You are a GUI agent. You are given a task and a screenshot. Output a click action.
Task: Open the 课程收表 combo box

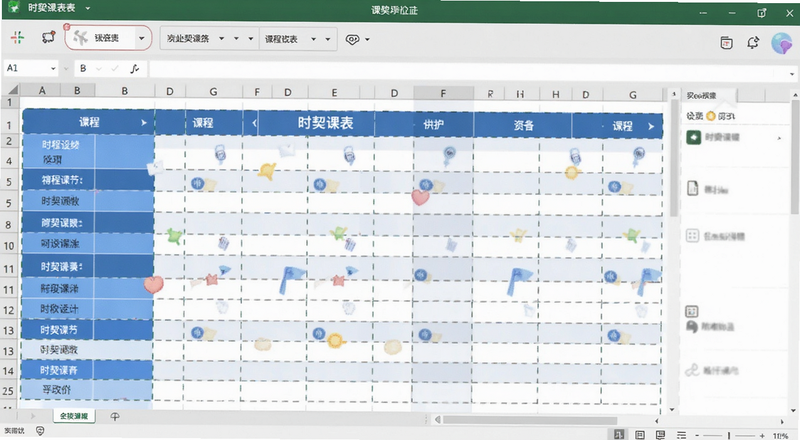298,39
